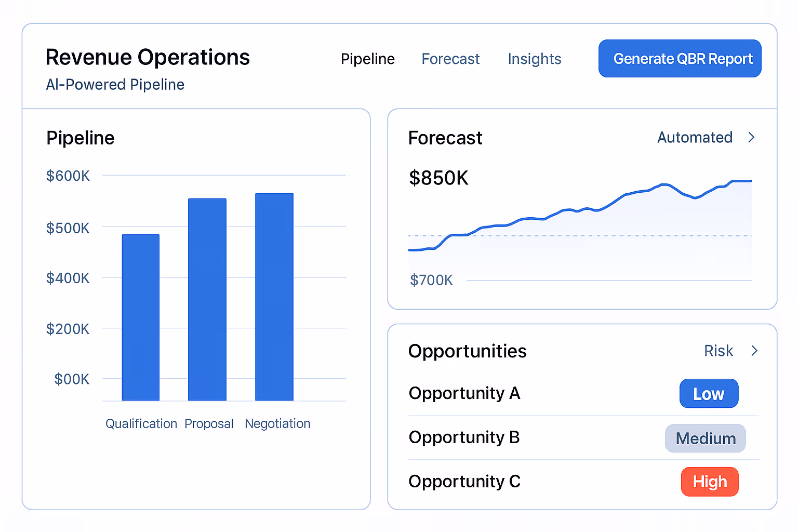This screenshot has width=798, height=532.
Task: Open the Opportunity C row
Action: 464,482
